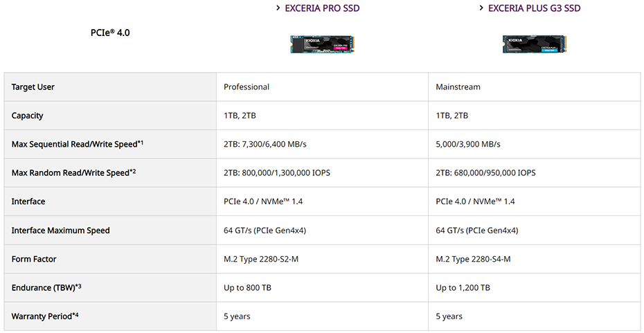Select the Capacity row label

click(x=28, y=116)
